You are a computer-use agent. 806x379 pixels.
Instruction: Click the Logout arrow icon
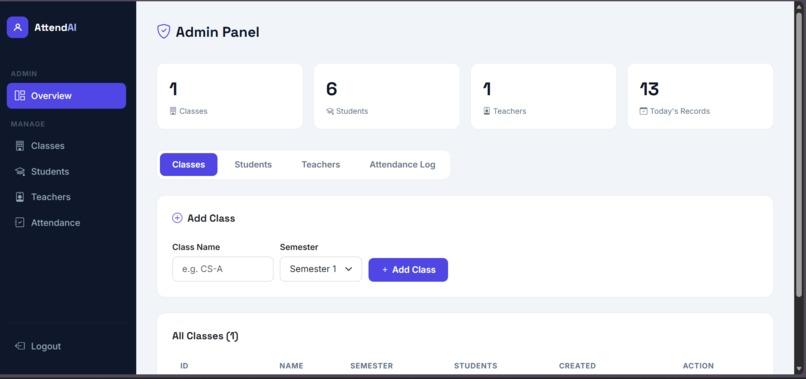(x=20, y=346)
